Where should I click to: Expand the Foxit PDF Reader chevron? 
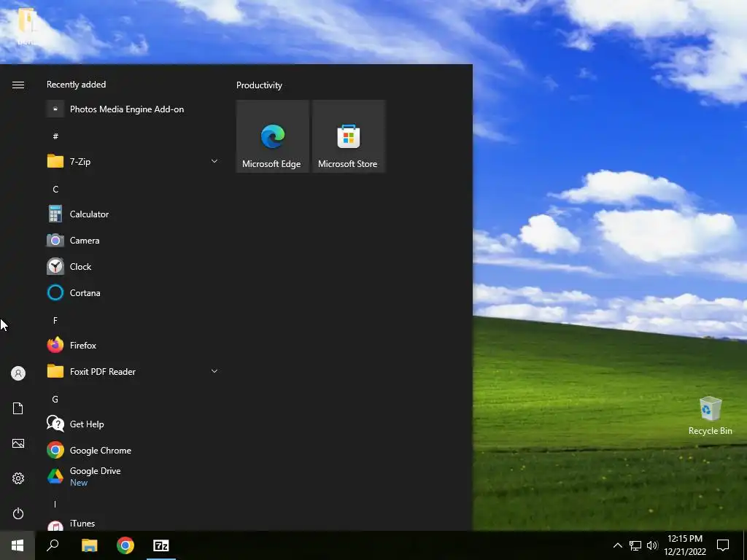pos(214,371)
